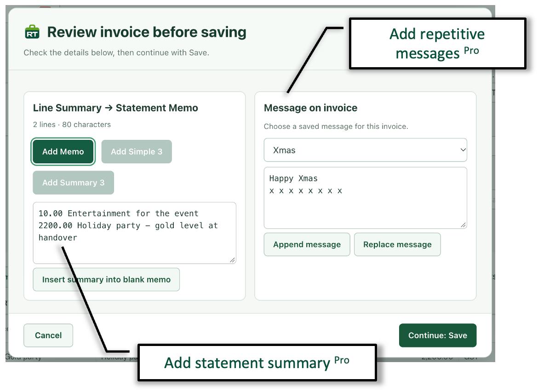
Task: Click the memo text area resize handle
Action: point(232,260)
